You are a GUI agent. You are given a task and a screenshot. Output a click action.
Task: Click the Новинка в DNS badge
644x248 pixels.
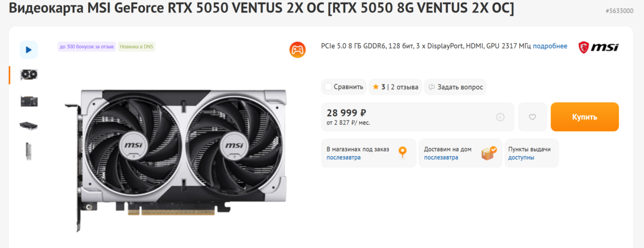136,47
